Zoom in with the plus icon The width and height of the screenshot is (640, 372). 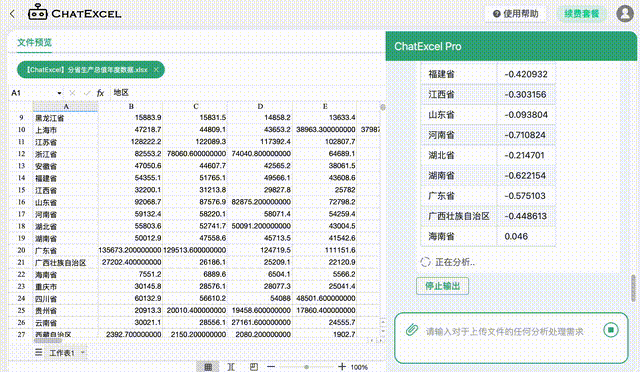coord(342,367)
